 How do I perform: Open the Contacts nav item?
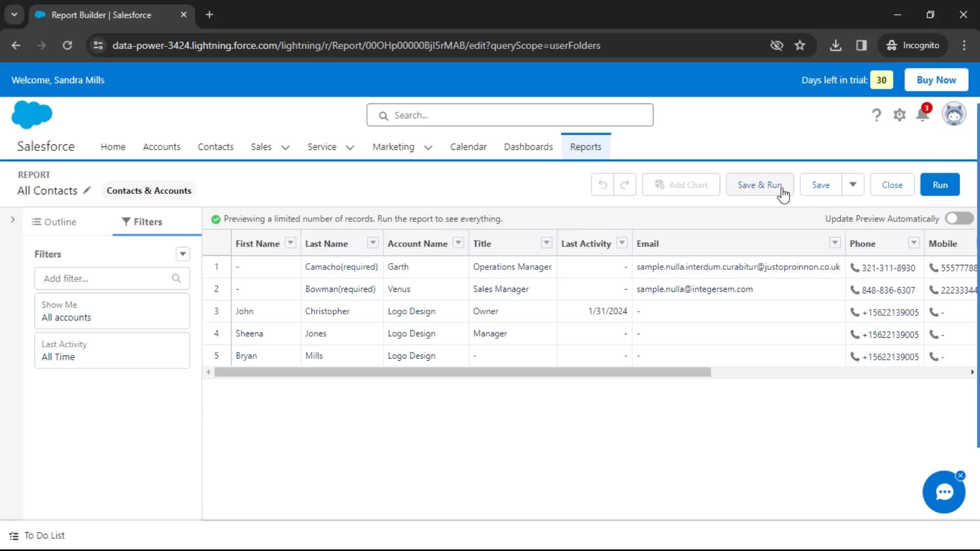point(215,147)
